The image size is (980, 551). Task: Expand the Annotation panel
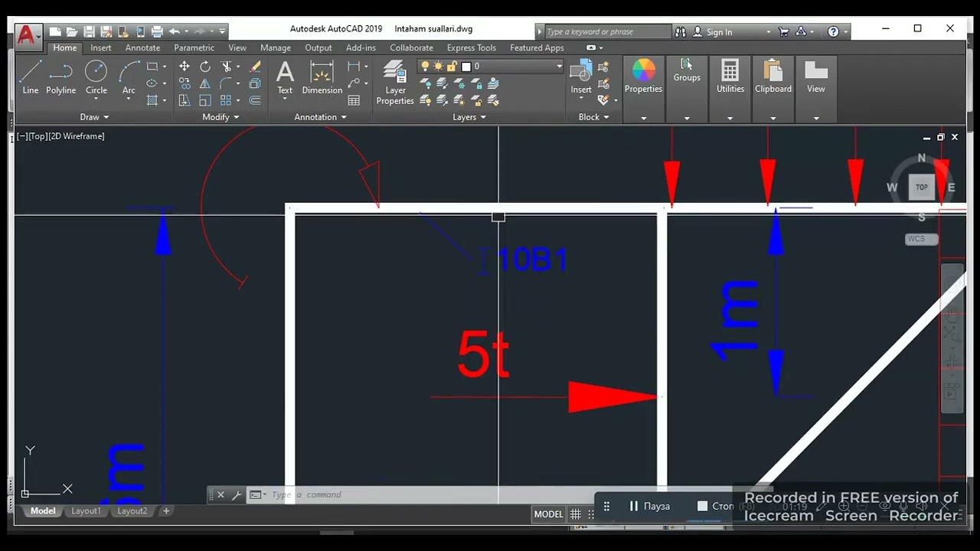320,117
